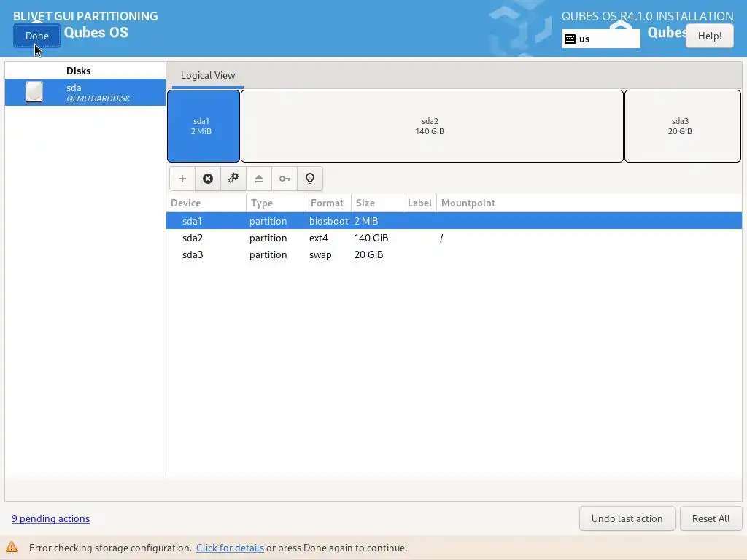
Task: Click the / mountpoint cell of sda2
Action: coord(441,238)
